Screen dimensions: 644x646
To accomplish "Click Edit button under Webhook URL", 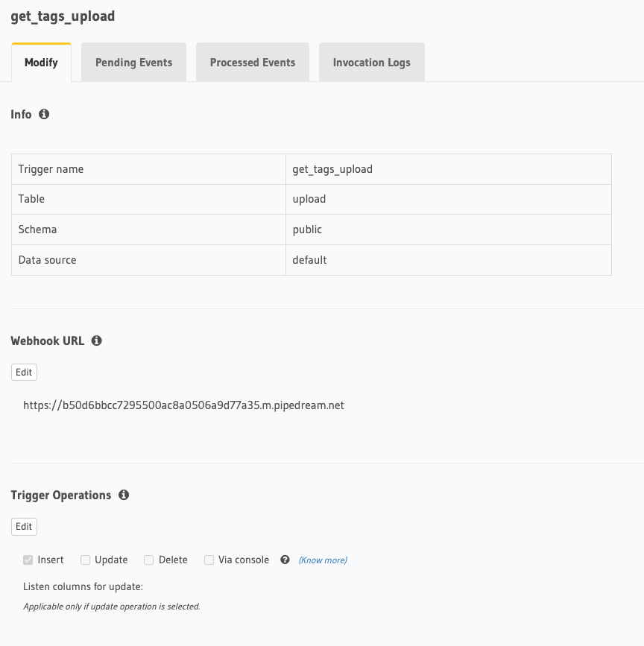I will point(24,372).
